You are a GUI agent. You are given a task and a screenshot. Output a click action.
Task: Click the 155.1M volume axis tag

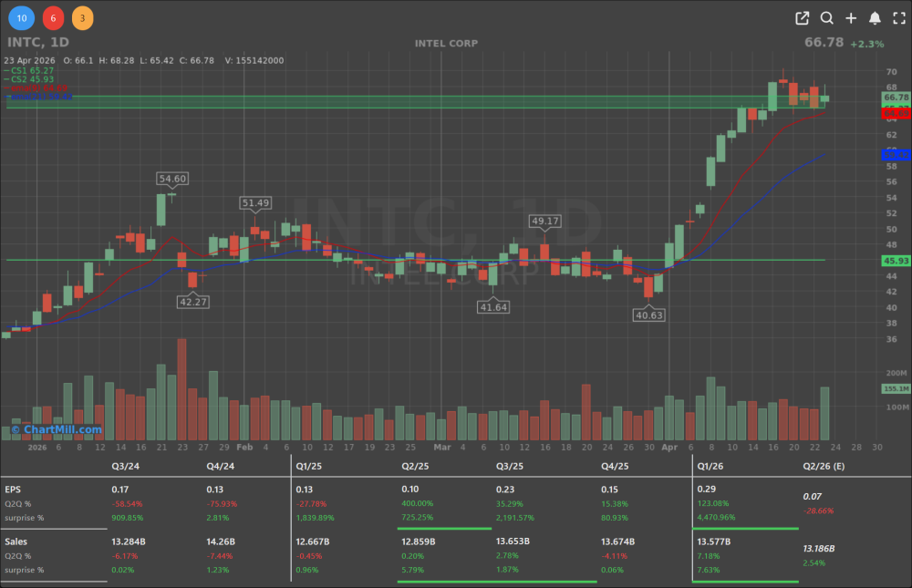pyautogui.click(x=896, y=388)
